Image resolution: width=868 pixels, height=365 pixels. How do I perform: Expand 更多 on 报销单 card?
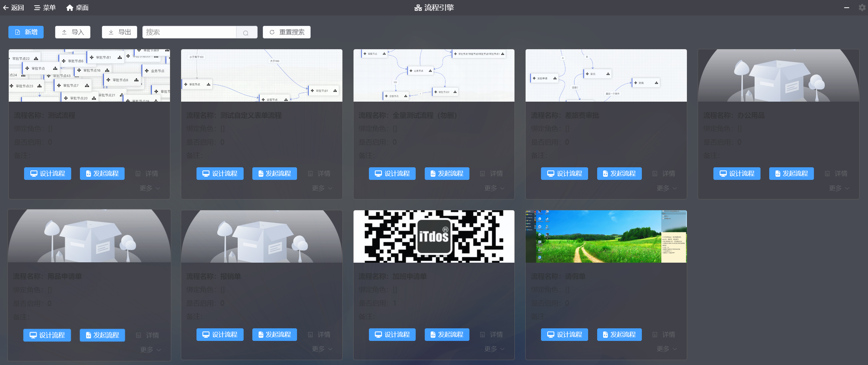point(322,349)
